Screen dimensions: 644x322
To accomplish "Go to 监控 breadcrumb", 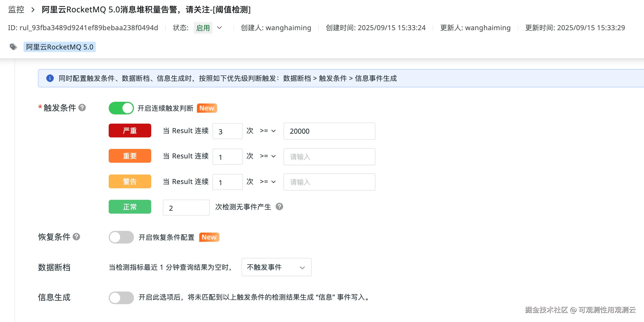I will point(16,10).
